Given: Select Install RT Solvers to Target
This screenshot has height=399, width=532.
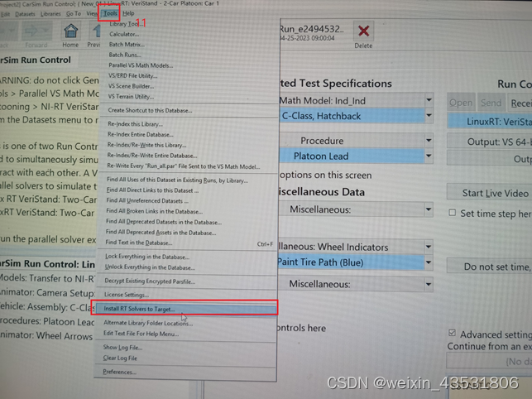Looking at the screenshot, I should [185, 309].
